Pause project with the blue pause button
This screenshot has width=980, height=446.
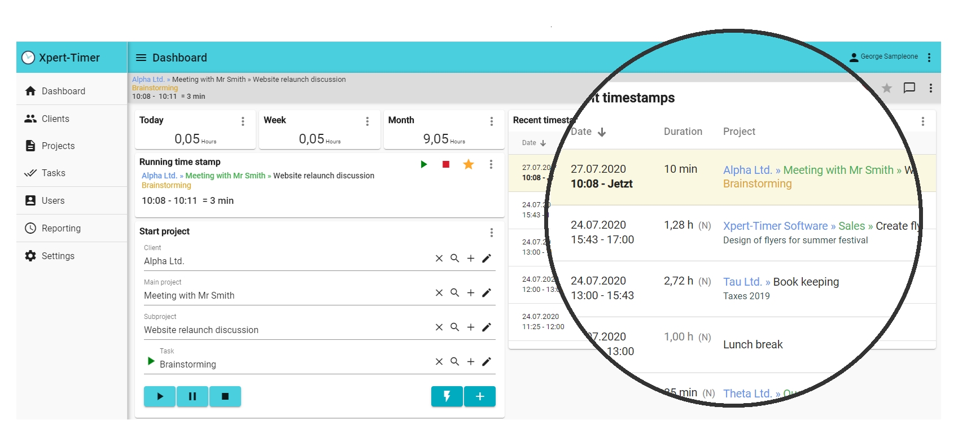193,396
